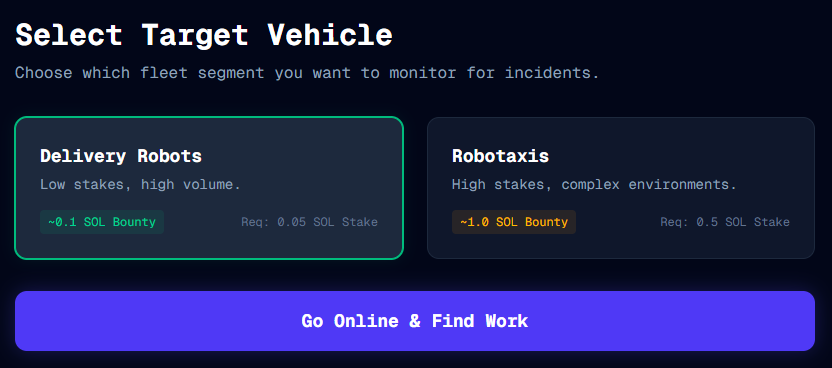The height and width of the screenshot is (368, 832).
Task: Click 'High stakes, complex environments.' description
Action: [594, 185]
